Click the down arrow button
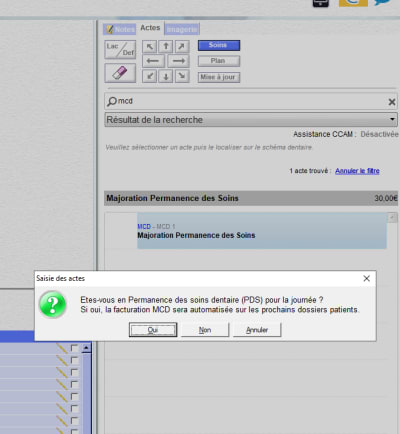Screen dimensions: 400x434 166,76
